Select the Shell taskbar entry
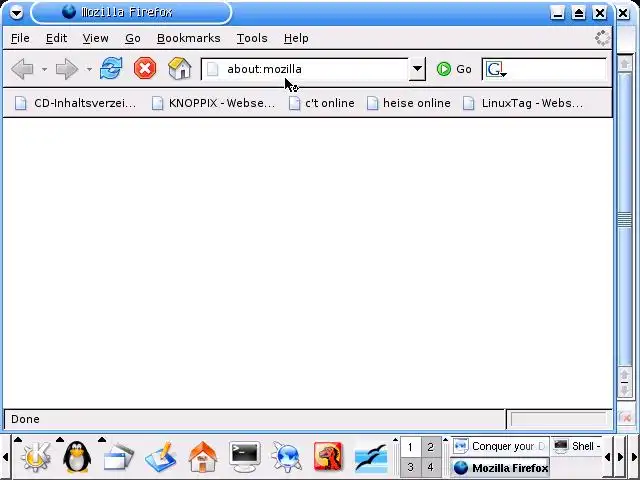This screenshot has width=640, height=480. (x=576, y=447)
